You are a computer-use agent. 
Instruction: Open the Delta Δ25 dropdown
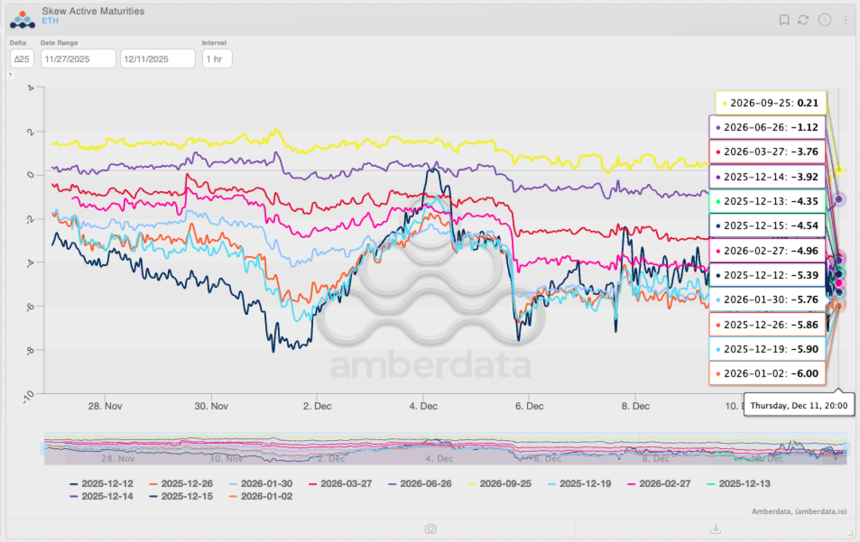(x=21, y=59)
